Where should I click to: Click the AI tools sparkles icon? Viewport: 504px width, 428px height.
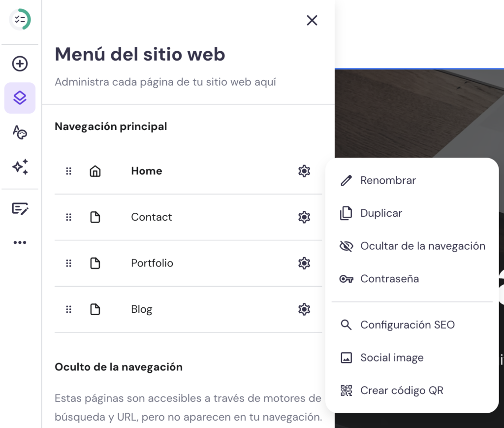[x=20, y=167]
